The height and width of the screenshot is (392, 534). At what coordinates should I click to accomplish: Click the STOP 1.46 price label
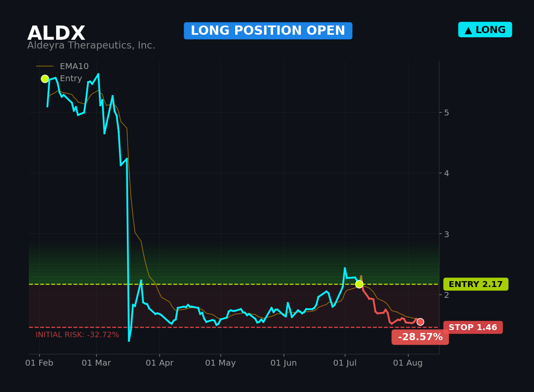tap(473, 328)
